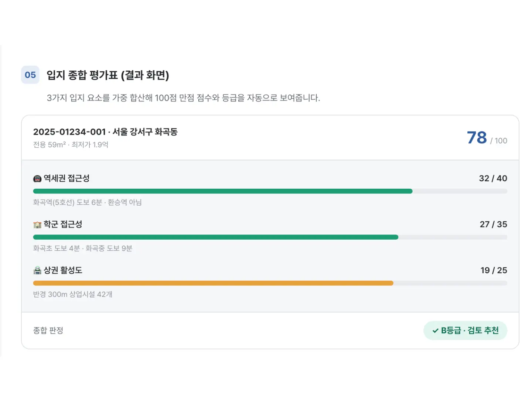The height and width of the screenshot is (401, 532).
Task: Click the 05 section number badge
Action: point(30,75)
